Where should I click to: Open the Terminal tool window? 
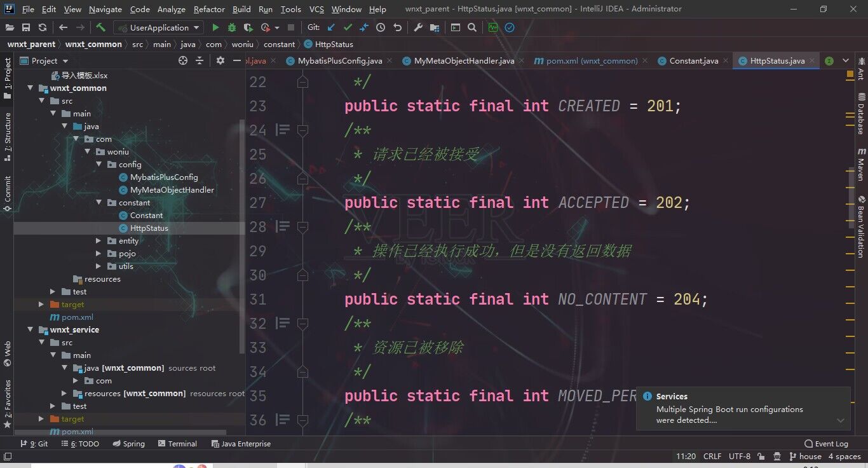(x=177, y=444)
